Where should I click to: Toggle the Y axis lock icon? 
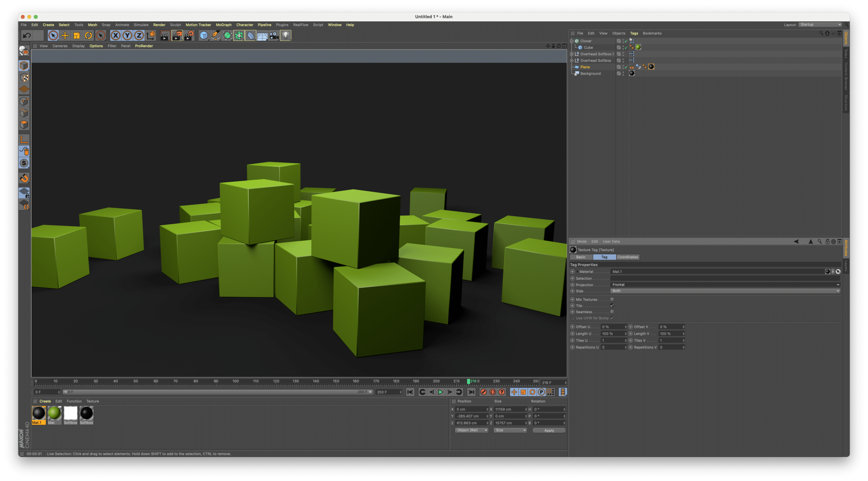[x=127, y=35]
